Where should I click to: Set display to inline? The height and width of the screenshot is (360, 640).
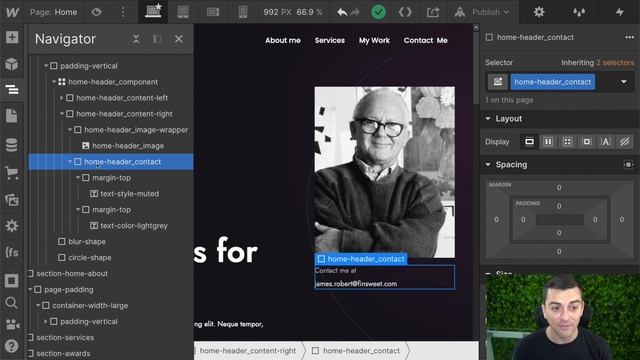[606, 142]
